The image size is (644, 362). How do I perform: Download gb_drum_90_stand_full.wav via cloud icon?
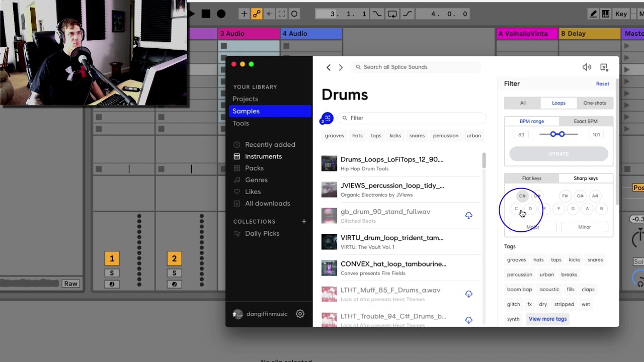[x=468, y=215]
